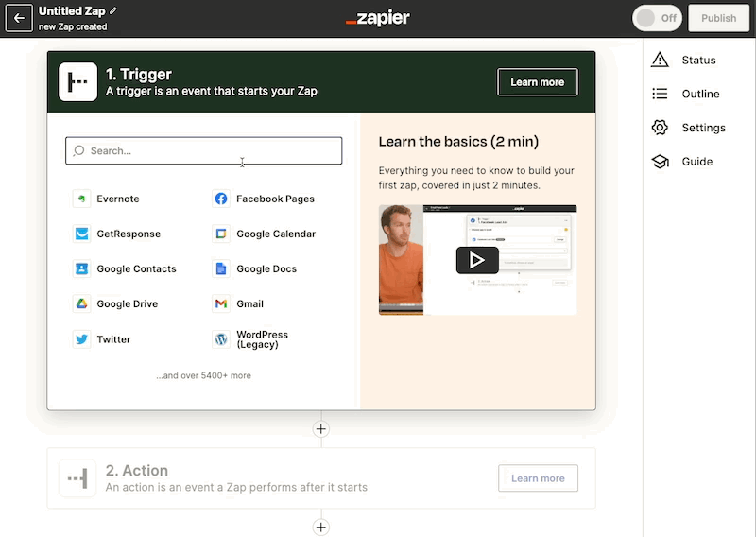Choose the Google Calendar icon
Viewport: 756px width, 537px height.
[x=221, y=234]
